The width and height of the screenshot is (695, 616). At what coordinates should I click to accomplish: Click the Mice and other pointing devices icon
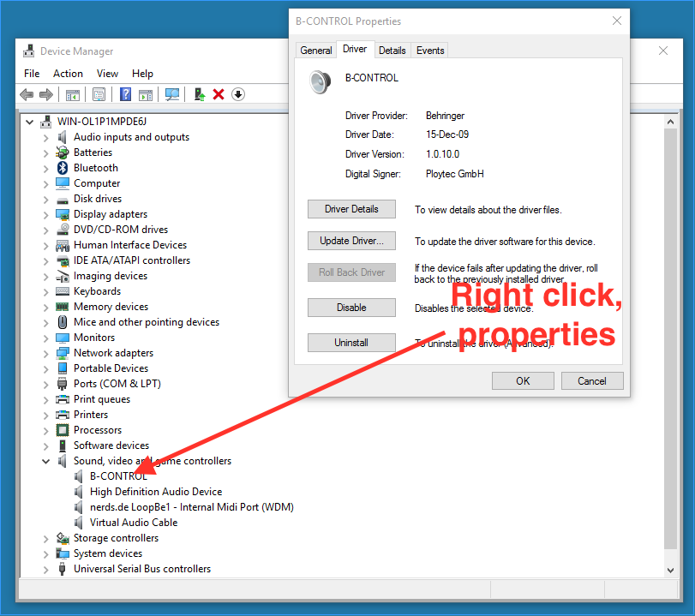pos(63,322)
